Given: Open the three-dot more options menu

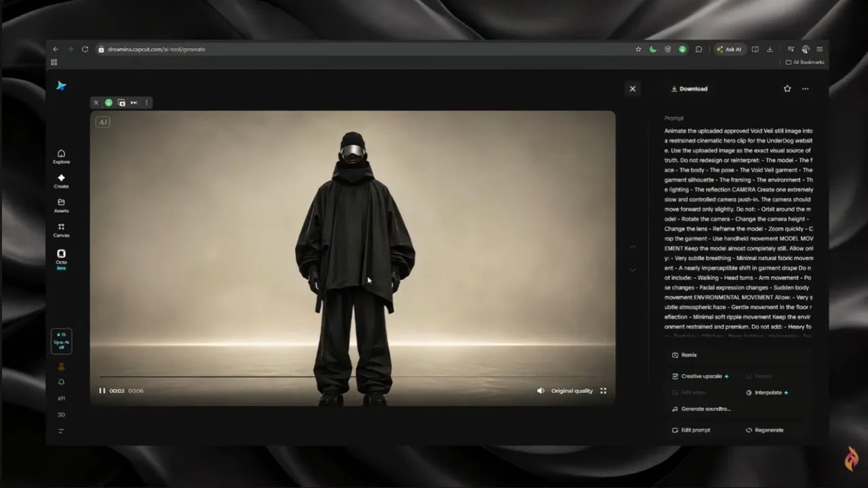Looking at the screenshot, I should coord(805,89).
